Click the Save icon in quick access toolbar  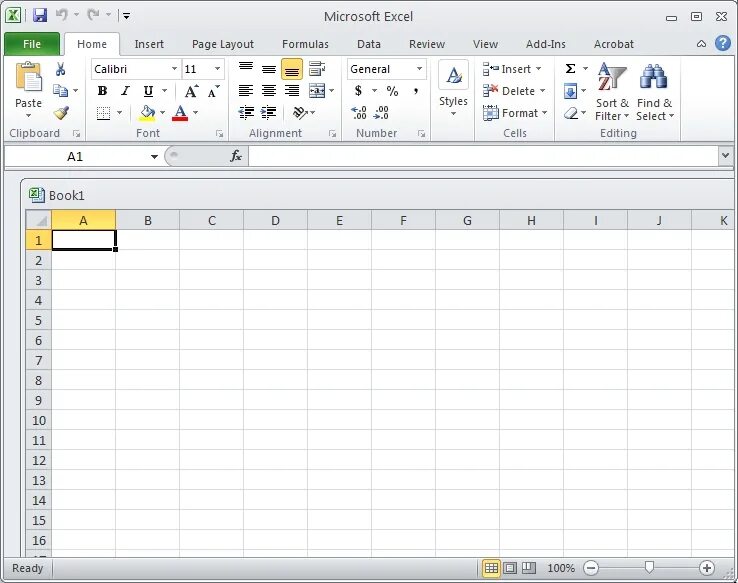[x=40, y=15]
